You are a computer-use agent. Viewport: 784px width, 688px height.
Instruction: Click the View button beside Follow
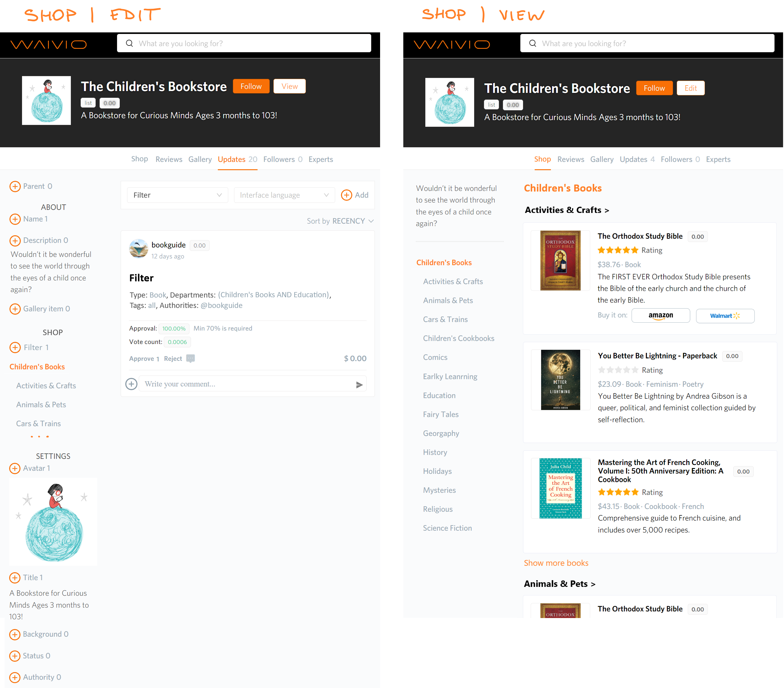click(290, 86)
